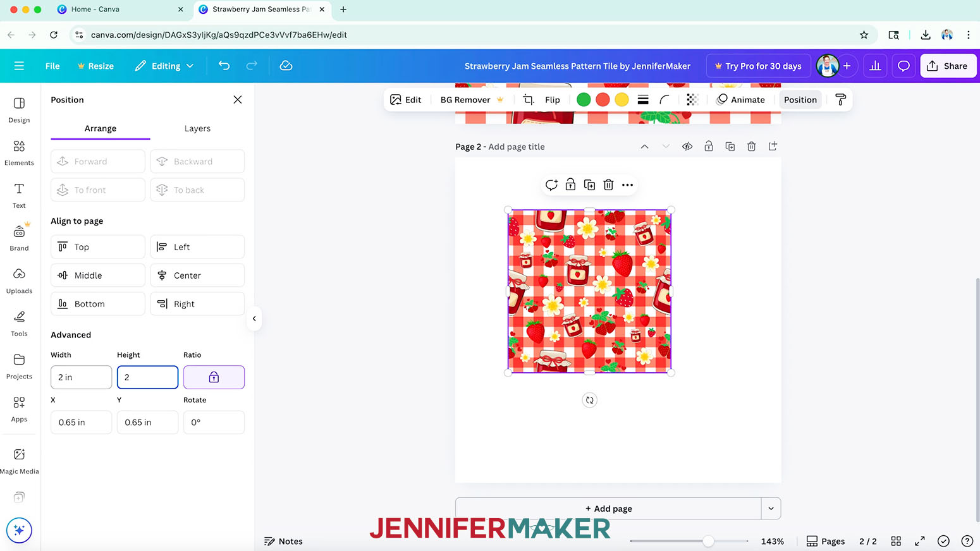Select the red color swatch

click(x=603, y=100)
